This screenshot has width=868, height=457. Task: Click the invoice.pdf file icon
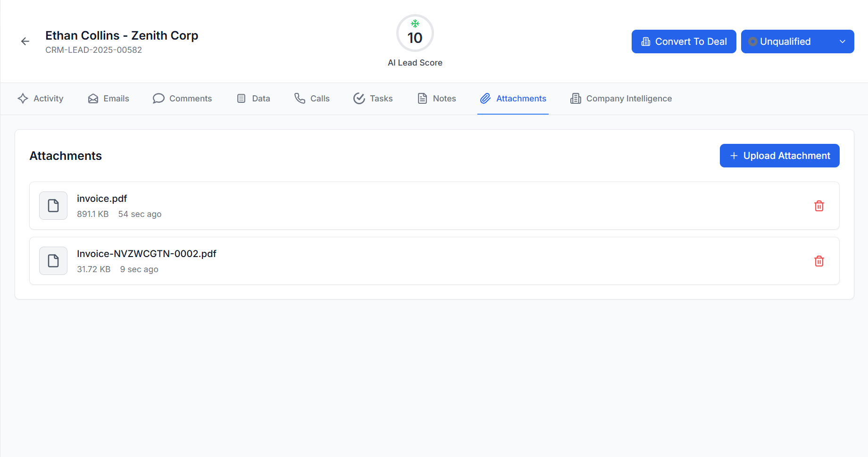tap(53, 206)
